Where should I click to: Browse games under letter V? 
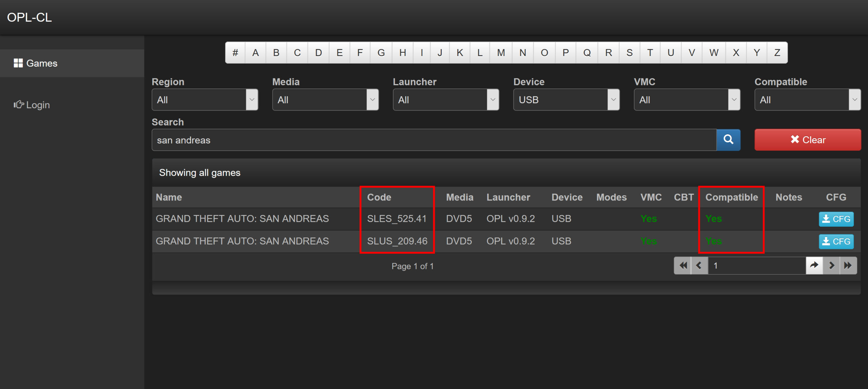point(692,53)
